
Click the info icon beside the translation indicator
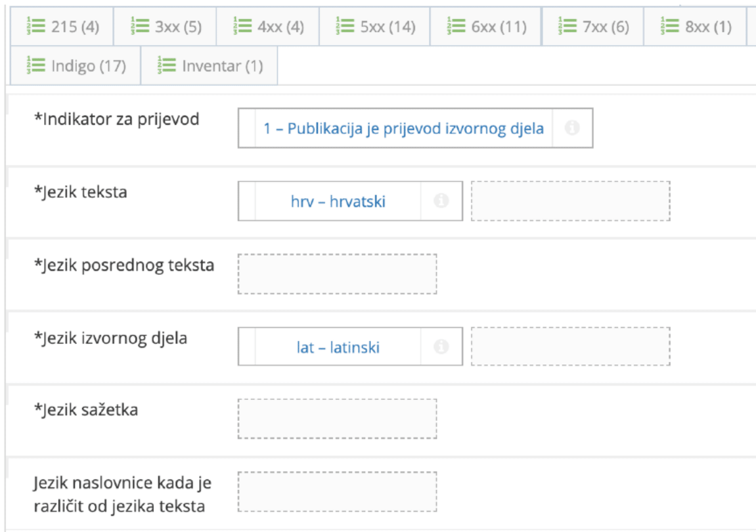[572, 129]
